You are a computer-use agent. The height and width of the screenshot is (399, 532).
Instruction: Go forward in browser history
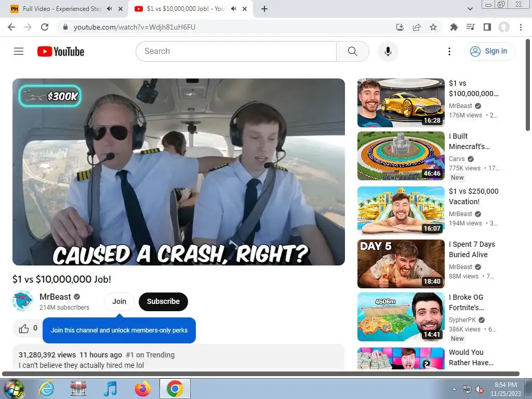[28, 27]
